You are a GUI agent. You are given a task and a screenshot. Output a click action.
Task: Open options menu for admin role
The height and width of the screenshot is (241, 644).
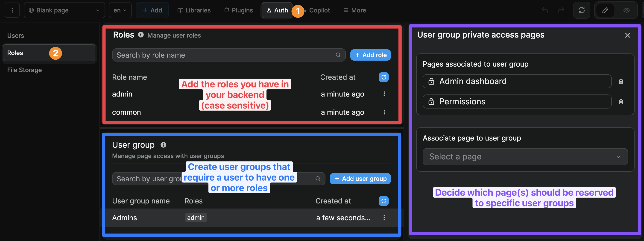click(x=384, y=94)
